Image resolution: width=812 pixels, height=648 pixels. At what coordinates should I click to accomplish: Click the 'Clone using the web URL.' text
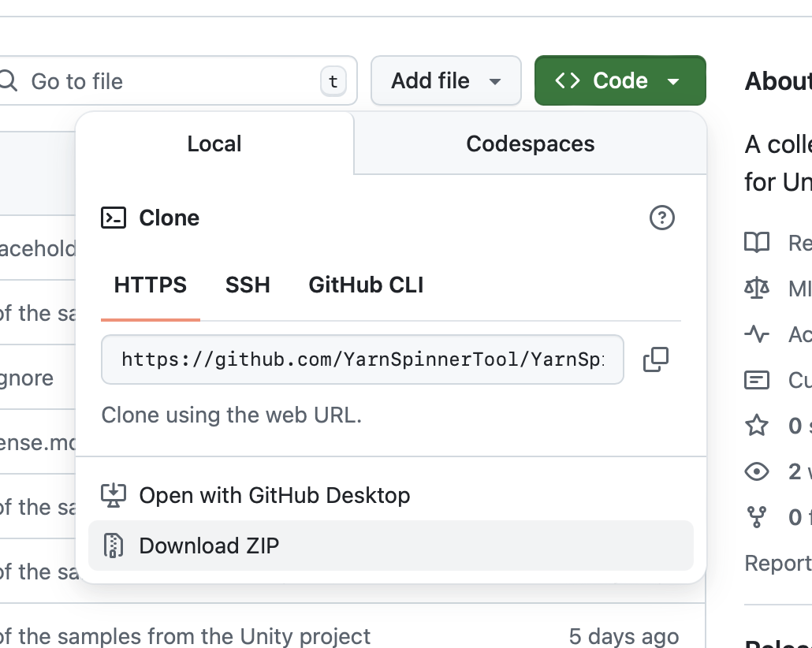[232, 415]
